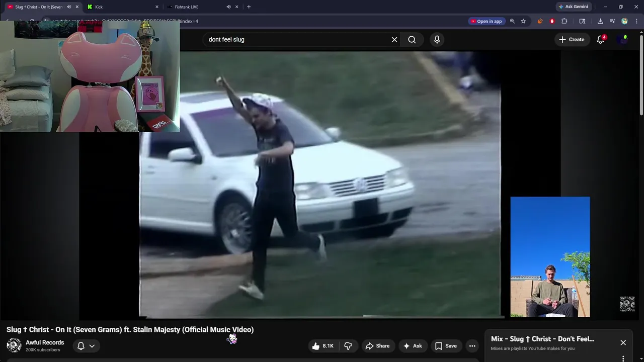Open Chrome downloads icon
The image size is (644, 362).
600,21
